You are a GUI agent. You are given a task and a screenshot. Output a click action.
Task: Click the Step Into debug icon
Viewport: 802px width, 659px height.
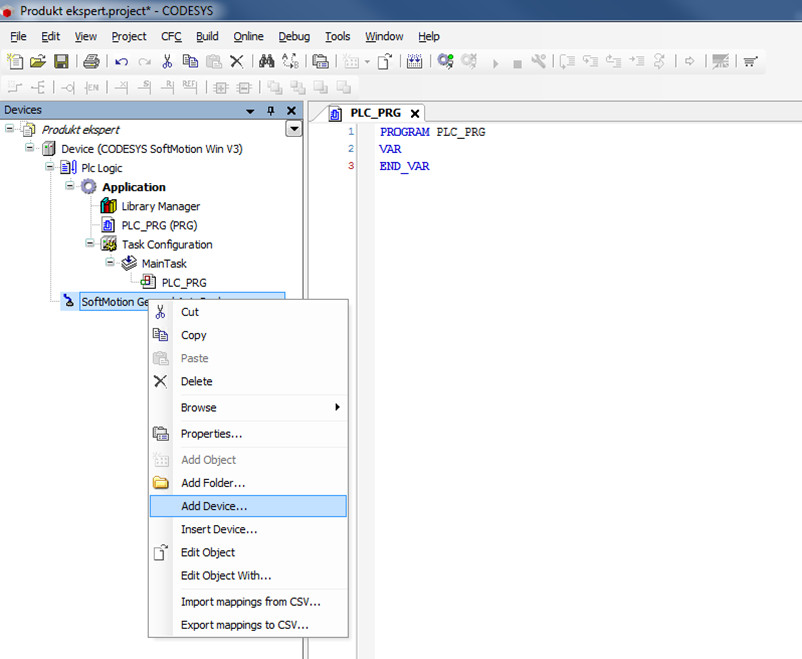pos(590,61)
